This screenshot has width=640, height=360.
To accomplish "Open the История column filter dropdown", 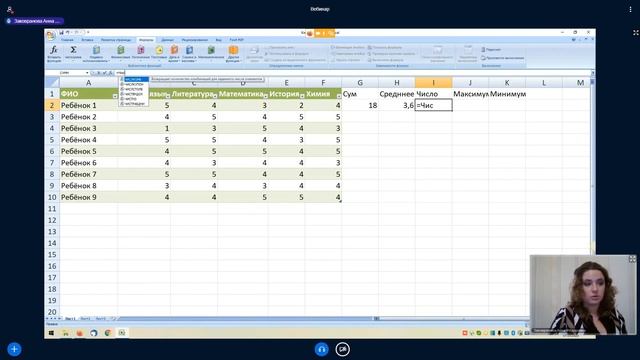I will (302, 96).
